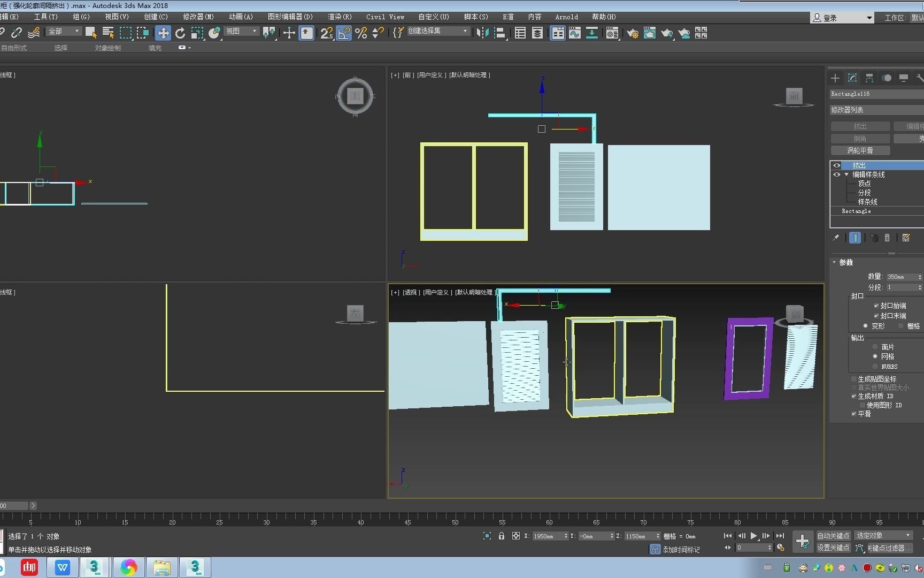Open the Modify panel tab
924x578 pixels.
coord(852,78)
